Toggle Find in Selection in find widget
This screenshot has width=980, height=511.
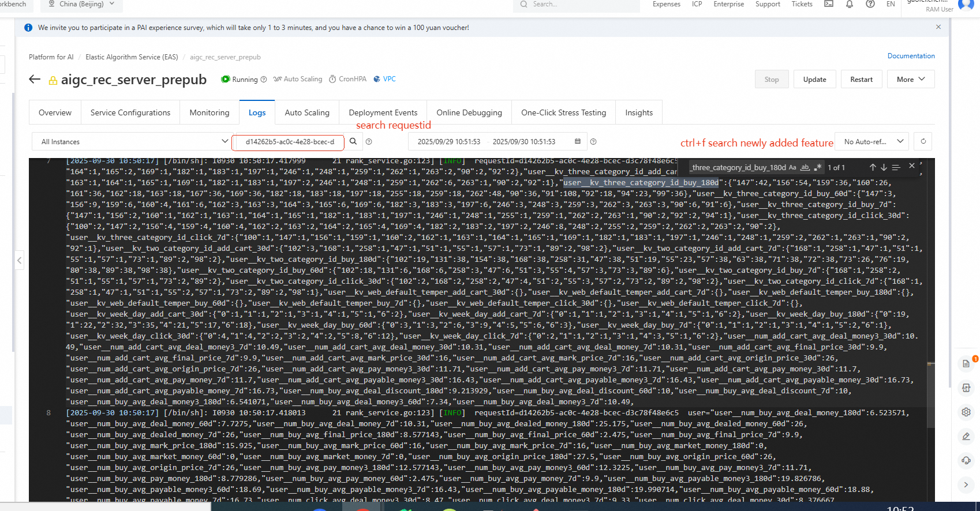[896, 167]
